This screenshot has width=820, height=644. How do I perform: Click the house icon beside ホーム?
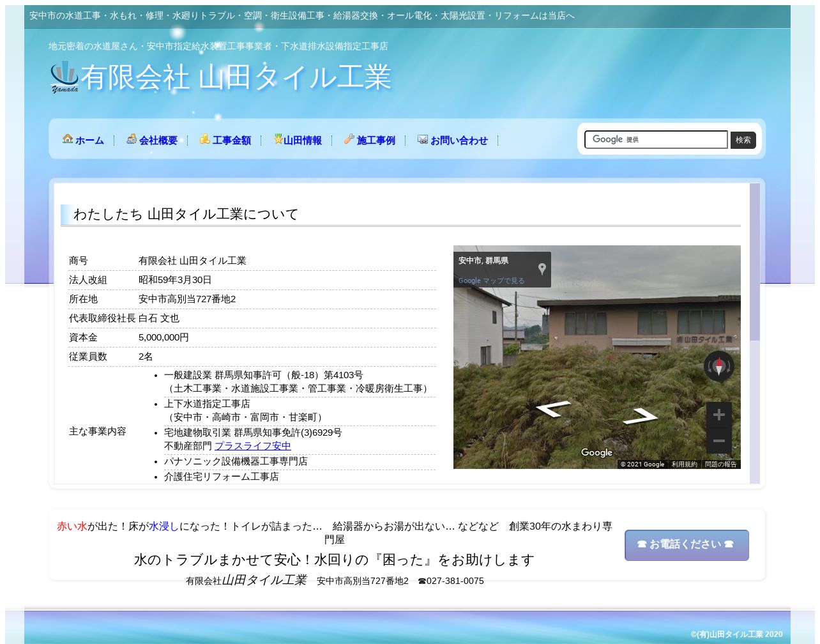68,139
